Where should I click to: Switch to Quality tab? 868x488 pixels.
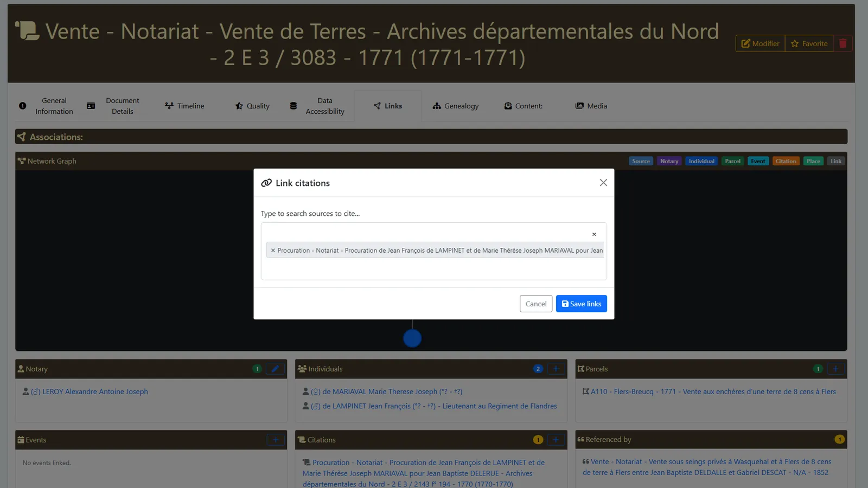(x=252, y=106)
